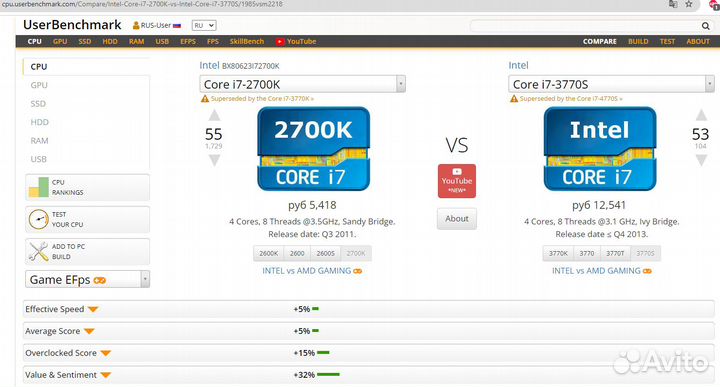Open CPU Rankings chart icon
The image size is (720, 387).
[x=39, y=187]
